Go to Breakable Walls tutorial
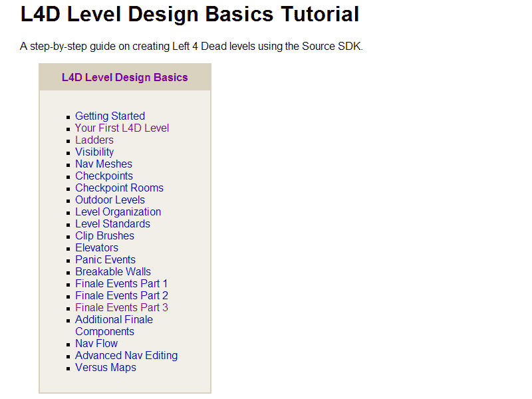Viewport: 532px width, 399px height. pos(113,272)
